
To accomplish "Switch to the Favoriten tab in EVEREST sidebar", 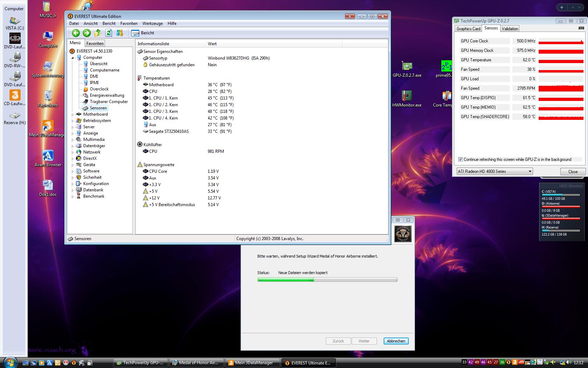I will [95, 43].
